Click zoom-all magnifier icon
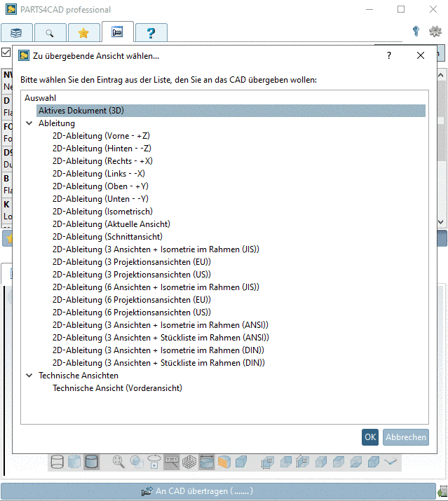The height and width of the screenshot is (501, 448). click(118, 462)
